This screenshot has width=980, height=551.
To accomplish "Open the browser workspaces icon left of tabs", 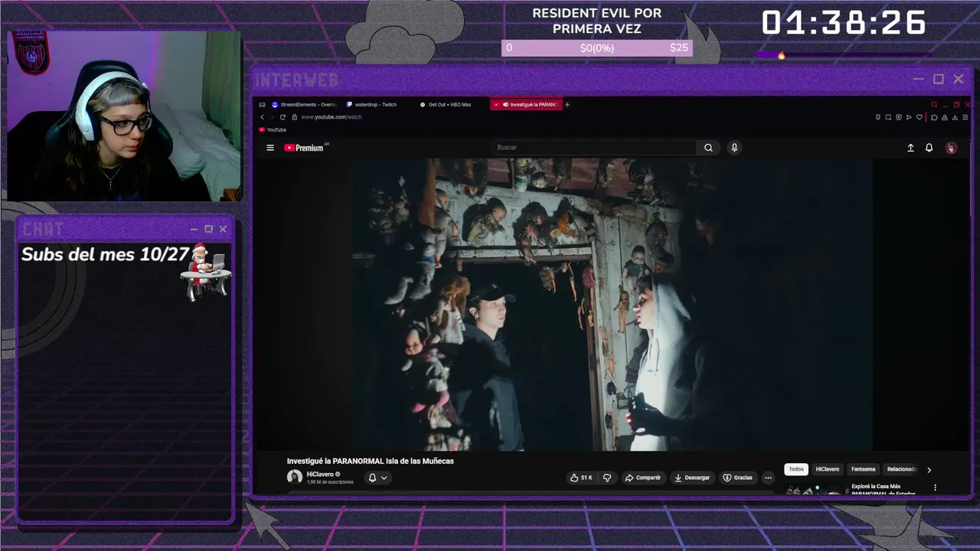I will pyautogui.click(x=262, y=104).
